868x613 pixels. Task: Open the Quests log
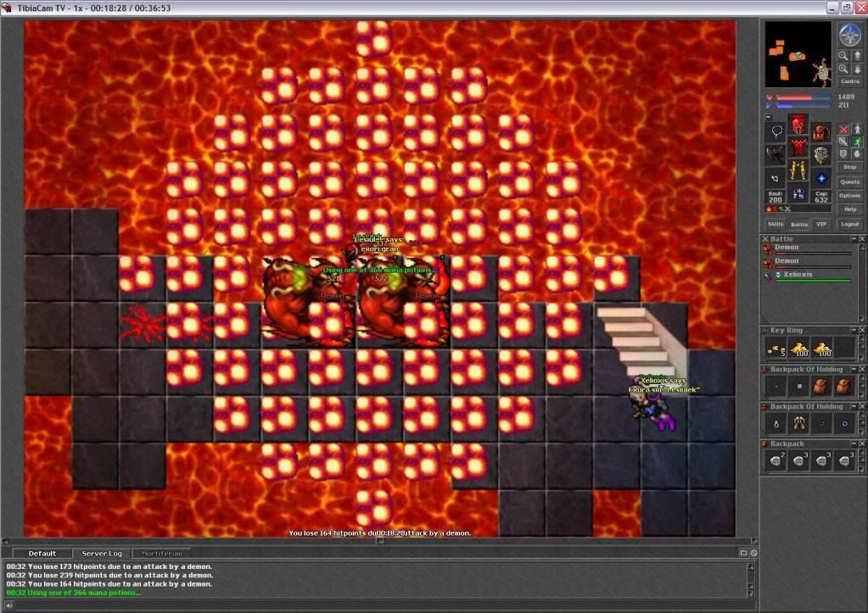coord(849,181)
